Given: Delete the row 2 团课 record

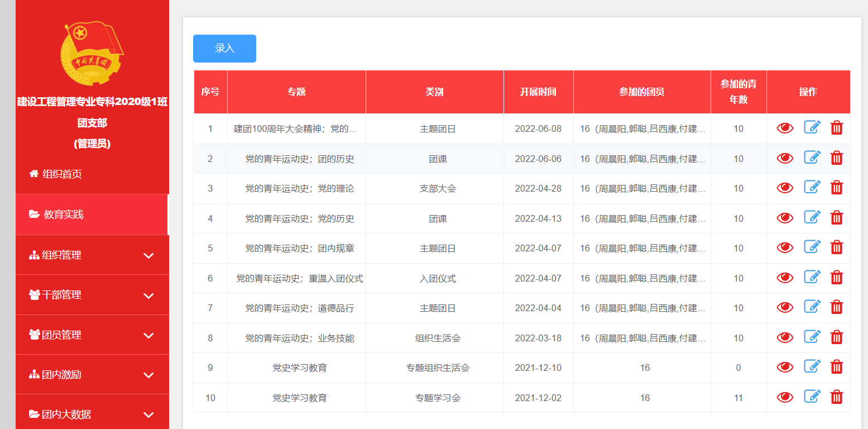Looking at the screenshot, I should tap(836, 158).
